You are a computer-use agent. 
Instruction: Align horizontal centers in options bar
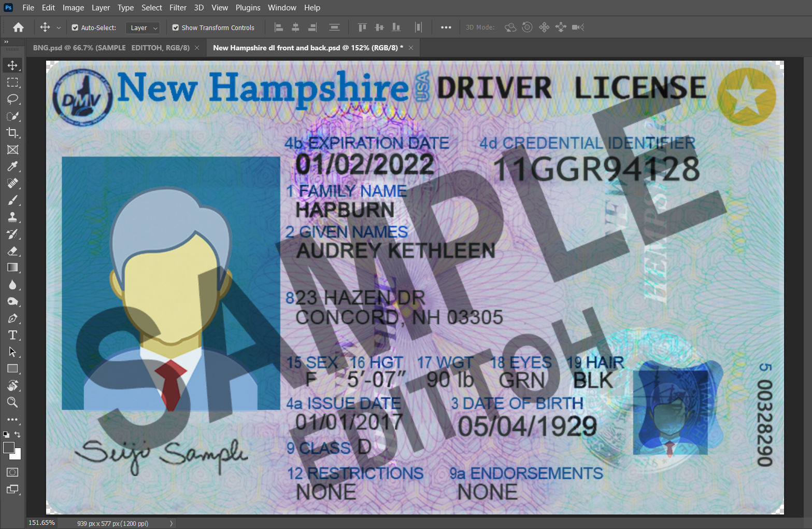(295, 27)
